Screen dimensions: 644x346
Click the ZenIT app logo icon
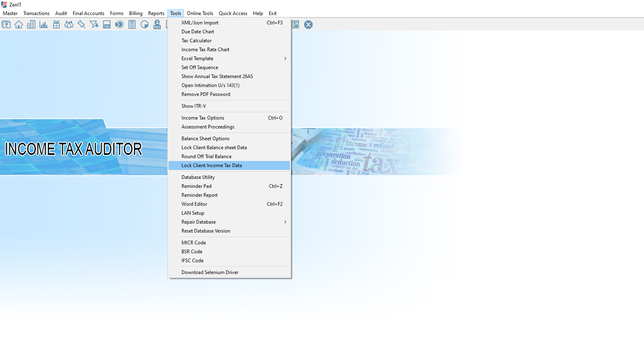[x=4, y=4]
